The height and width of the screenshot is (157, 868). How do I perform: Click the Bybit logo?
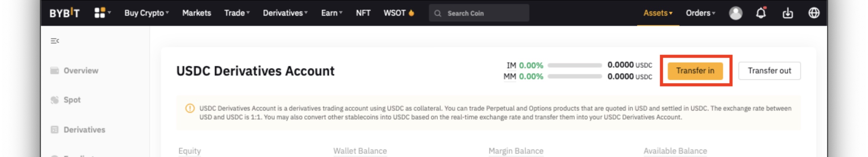(x=64, y=13)
